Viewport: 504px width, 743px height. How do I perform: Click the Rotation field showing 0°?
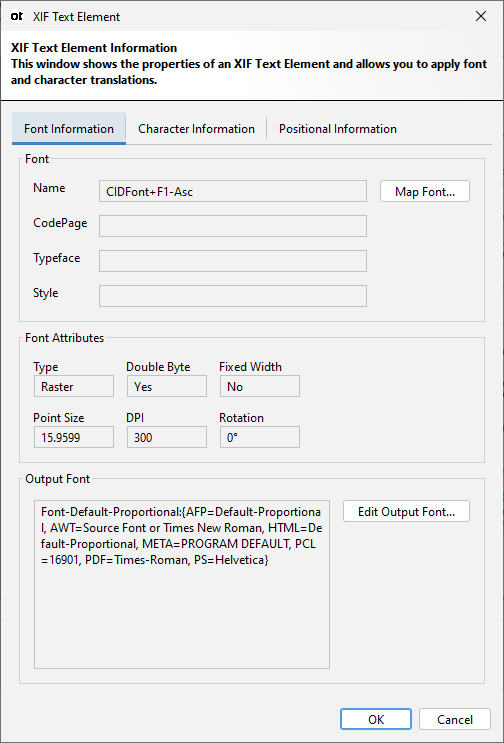[260, 437]
